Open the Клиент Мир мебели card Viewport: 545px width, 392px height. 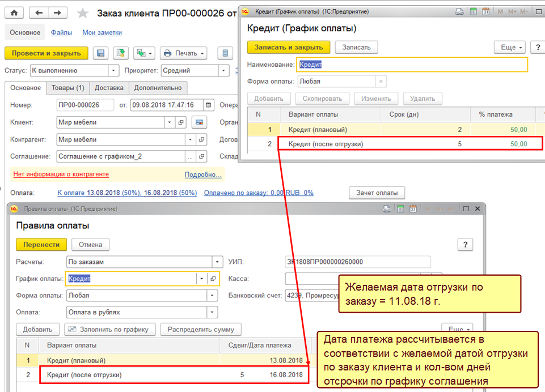pos(181,122)
